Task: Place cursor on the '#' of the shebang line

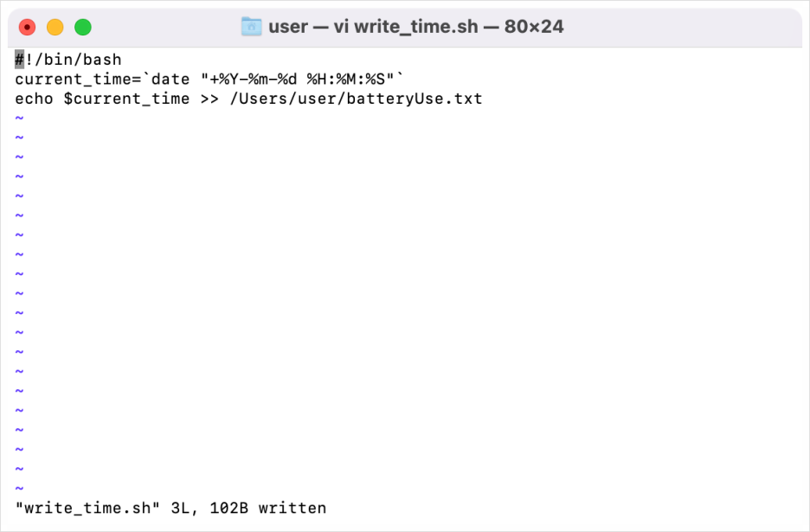Action: 19,60
